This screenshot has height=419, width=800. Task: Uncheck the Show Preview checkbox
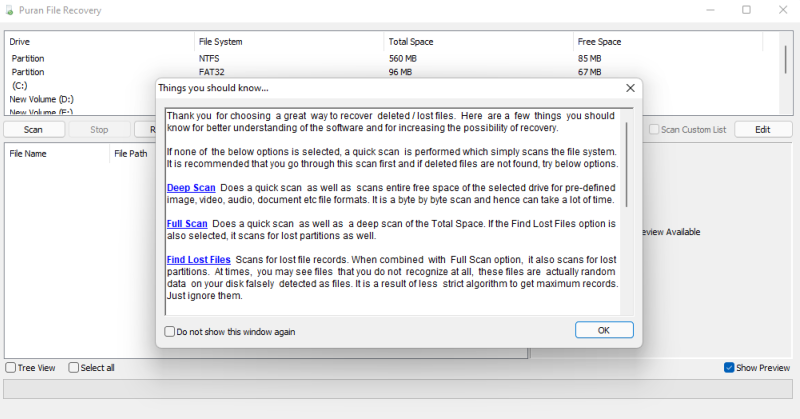pos(729,367)
